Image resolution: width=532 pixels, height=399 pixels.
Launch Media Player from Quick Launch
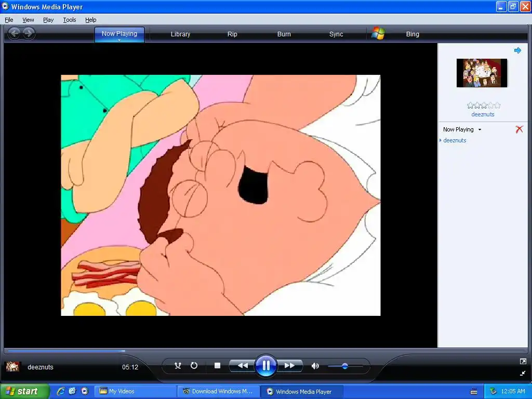[85, 391]
